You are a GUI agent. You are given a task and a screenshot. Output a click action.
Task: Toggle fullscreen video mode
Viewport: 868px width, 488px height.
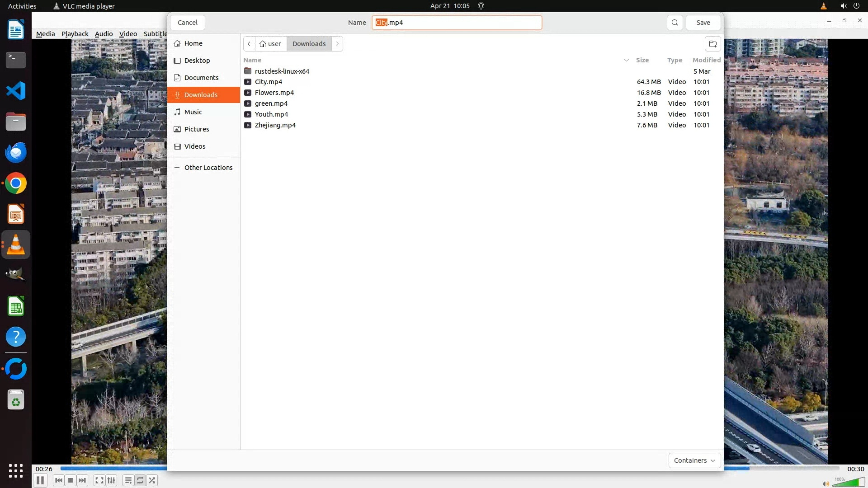coord(99,480)
